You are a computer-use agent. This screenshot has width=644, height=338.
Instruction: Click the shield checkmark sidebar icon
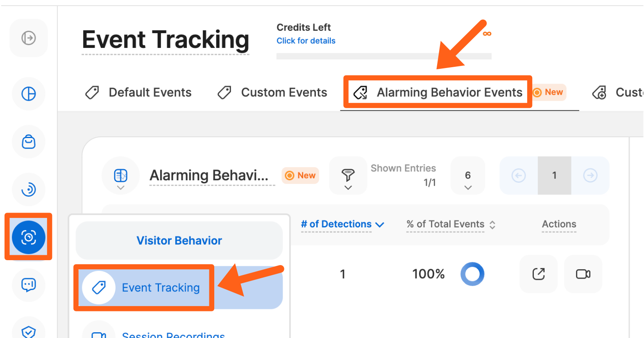point(29,331)
